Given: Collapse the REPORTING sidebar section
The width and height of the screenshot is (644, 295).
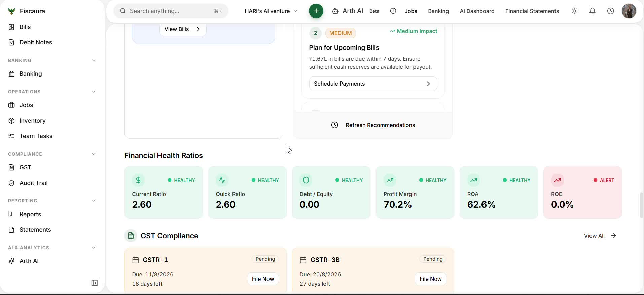Looking at the screenshot, I should click(x=94, y=201).
